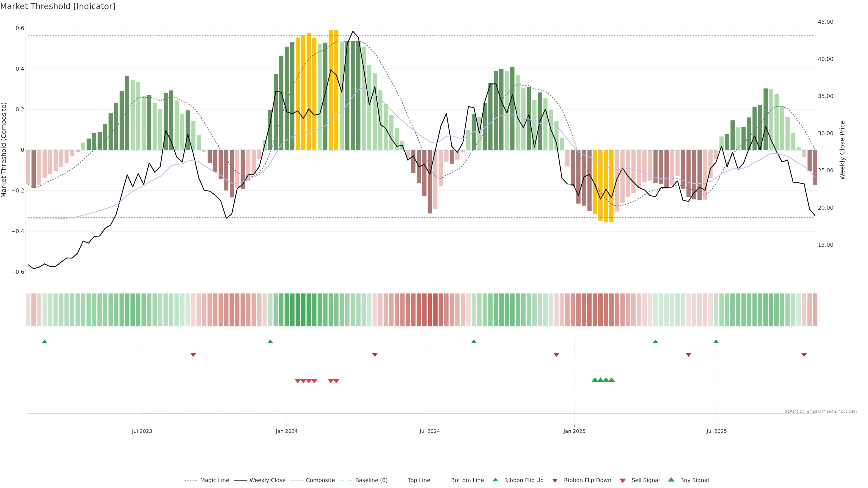
Task: Click the Buy Signal triangle icon in the legend
Action: click(x=671, y=480)
